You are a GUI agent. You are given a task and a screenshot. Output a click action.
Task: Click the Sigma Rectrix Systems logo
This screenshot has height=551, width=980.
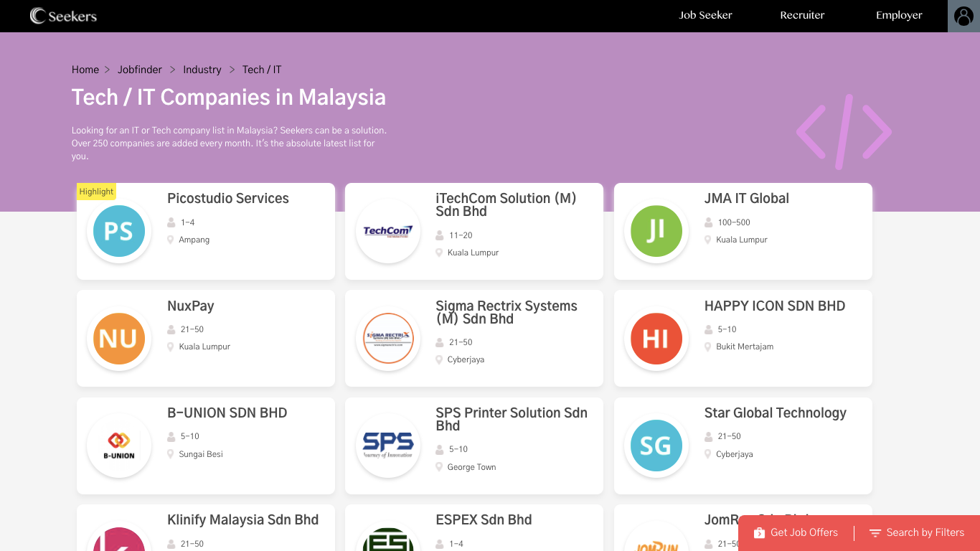coord(387,339)
